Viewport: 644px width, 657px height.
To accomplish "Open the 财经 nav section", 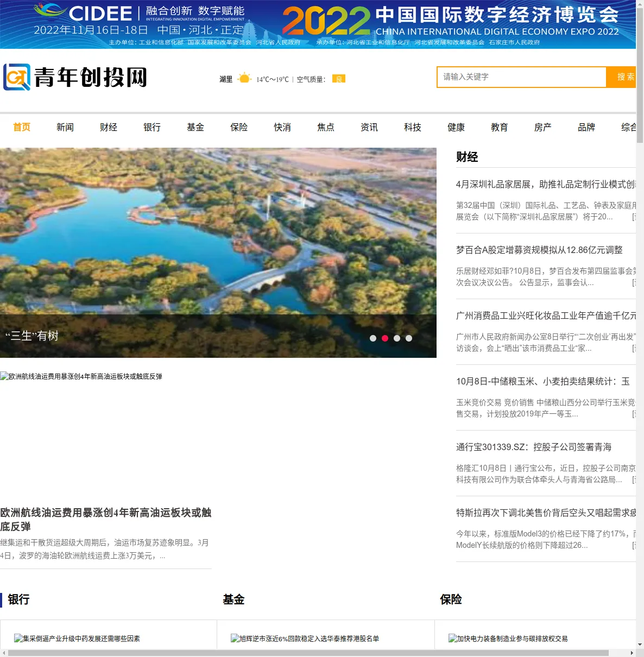I will click(109, 127).
